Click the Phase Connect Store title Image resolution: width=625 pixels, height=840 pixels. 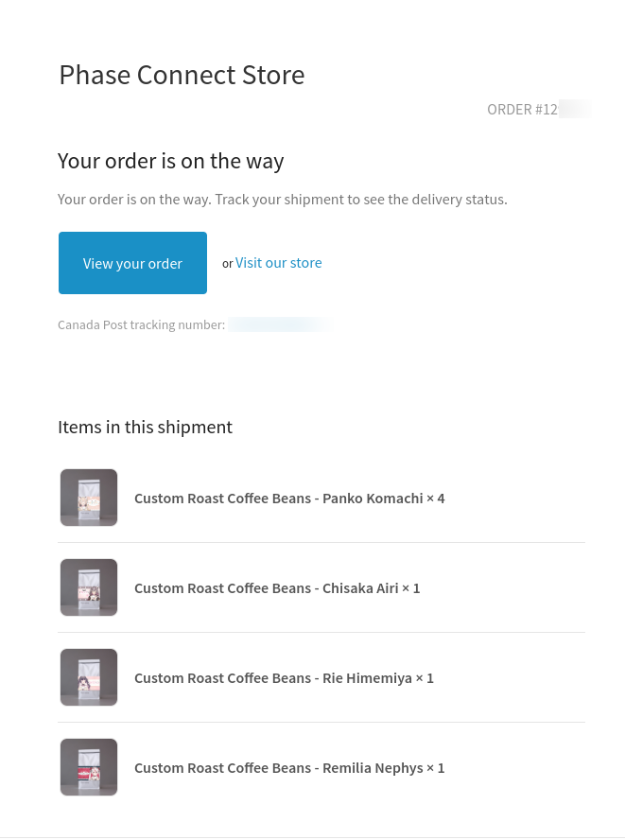click(182, 75)
